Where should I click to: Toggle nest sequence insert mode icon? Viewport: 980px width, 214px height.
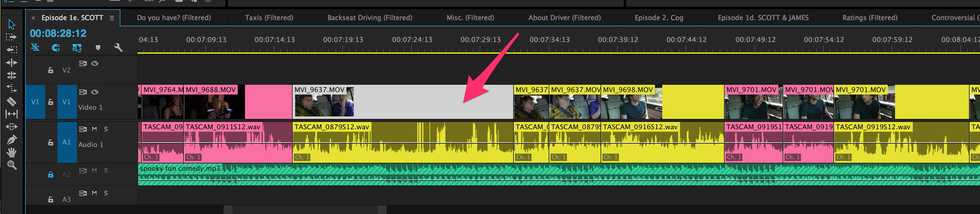[35, 48]
